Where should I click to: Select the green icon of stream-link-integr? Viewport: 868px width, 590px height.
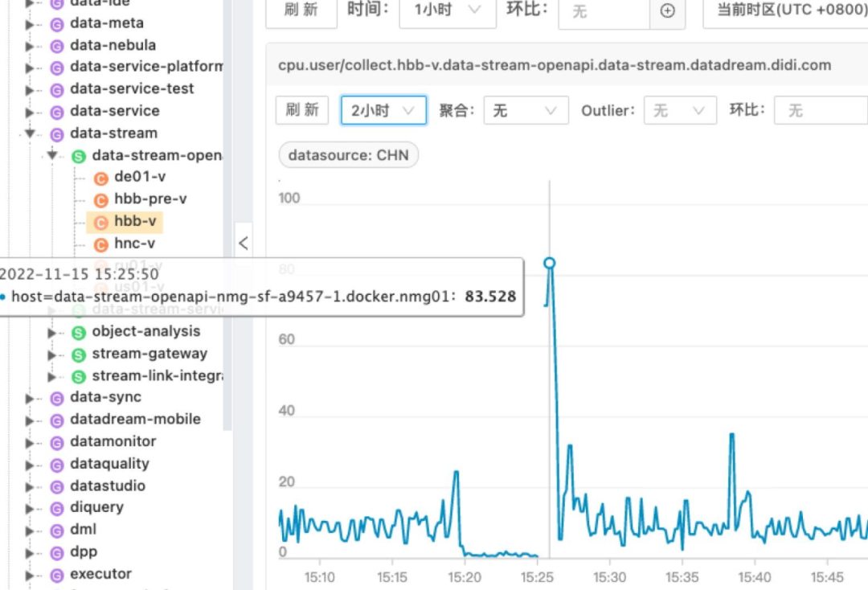pos(79,377)
